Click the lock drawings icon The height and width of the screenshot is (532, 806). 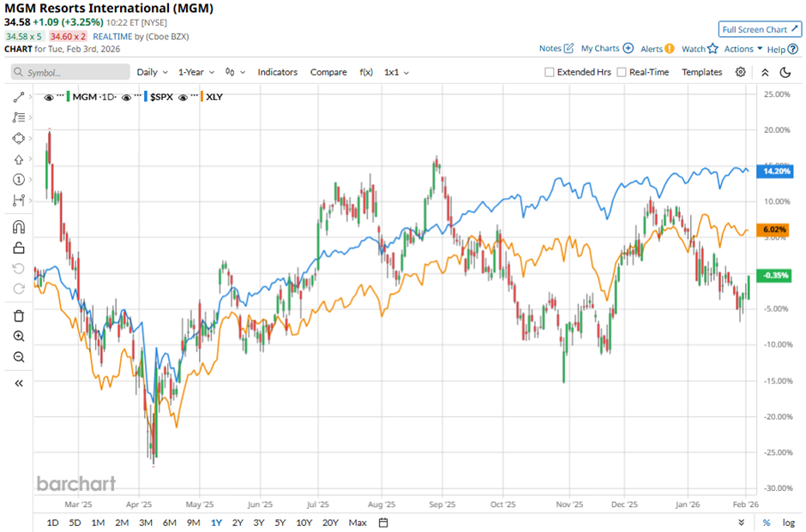coord(19,248)
